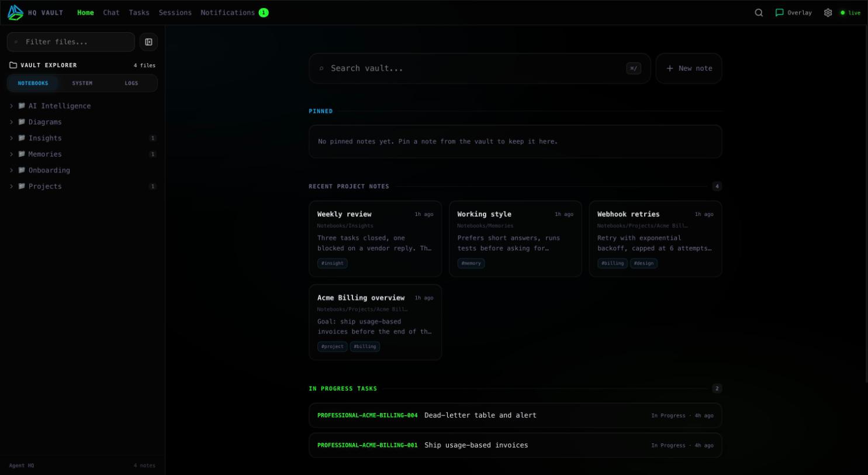The image size is (868, 475).
Task: Click the Diagrams folder icon
Action: tap(22, 122)
